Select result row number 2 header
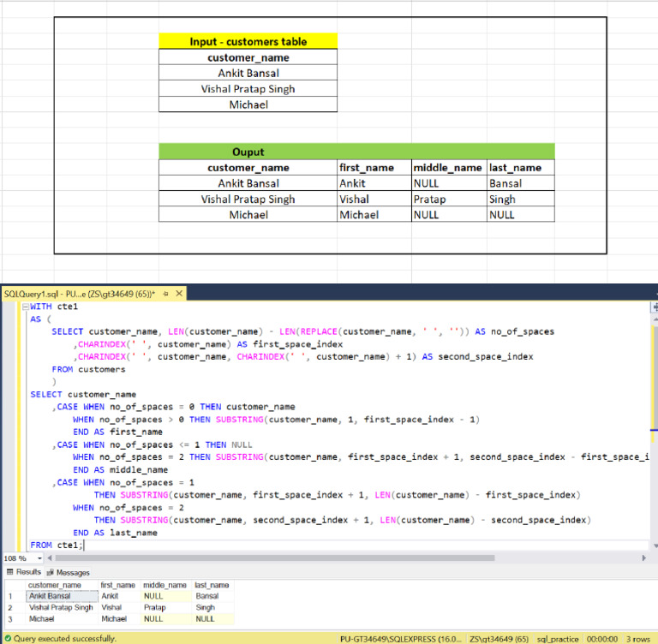Screen dimensions: 658x644 pyautogui.click(x=11, y=607)
